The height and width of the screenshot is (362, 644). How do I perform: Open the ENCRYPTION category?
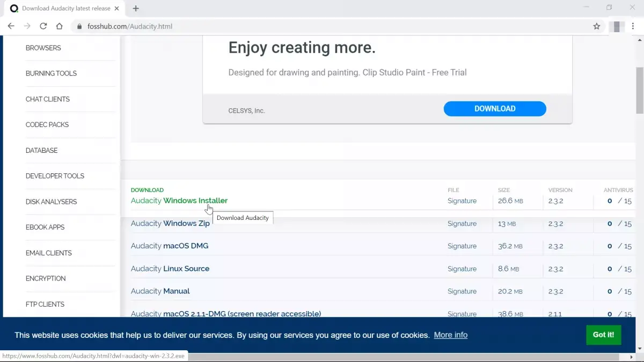(46, 278)
